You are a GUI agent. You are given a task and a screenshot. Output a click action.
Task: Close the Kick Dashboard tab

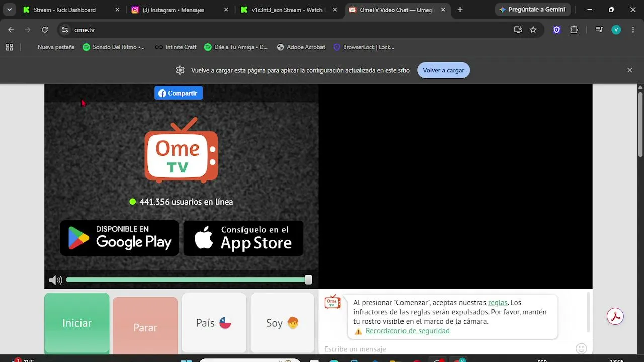click(117, 10)
